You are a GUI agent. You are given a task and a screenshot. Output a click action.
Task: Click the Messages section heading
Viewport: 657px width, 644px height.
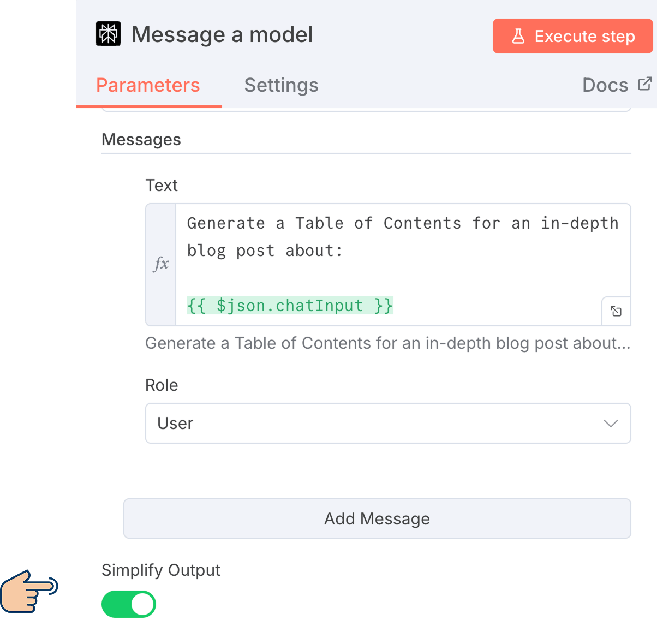[x=141, y=140]
